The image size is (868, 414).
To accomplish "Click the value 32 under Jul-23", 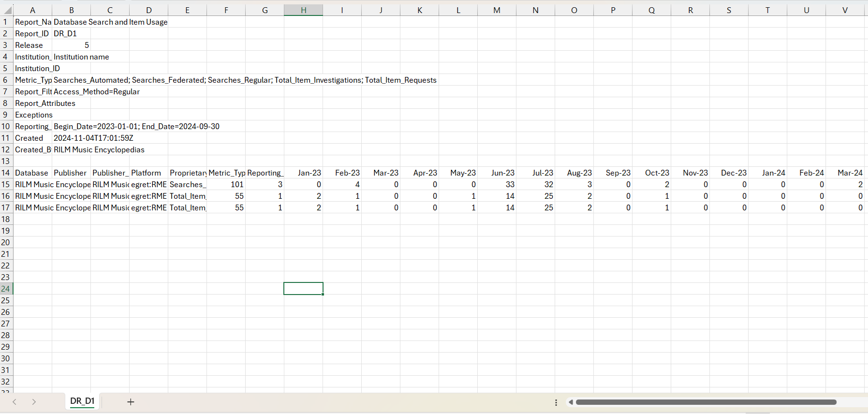I will (535, 184).
